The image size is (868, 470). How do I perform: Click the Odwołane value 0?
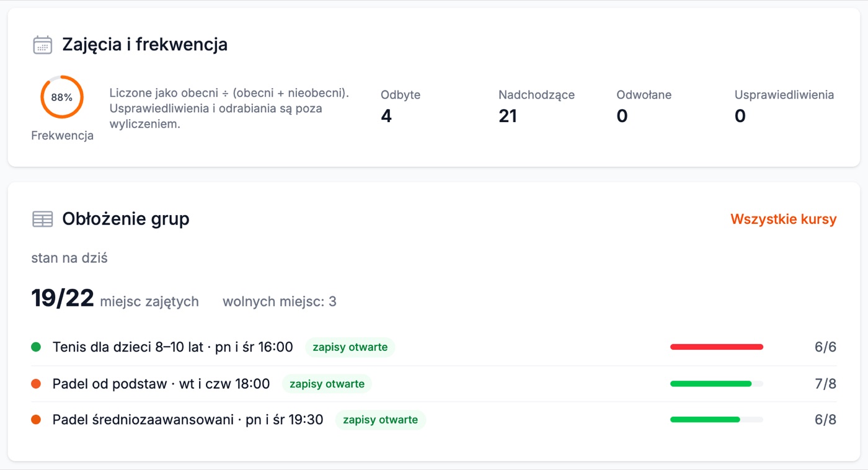tap(622, 116)
